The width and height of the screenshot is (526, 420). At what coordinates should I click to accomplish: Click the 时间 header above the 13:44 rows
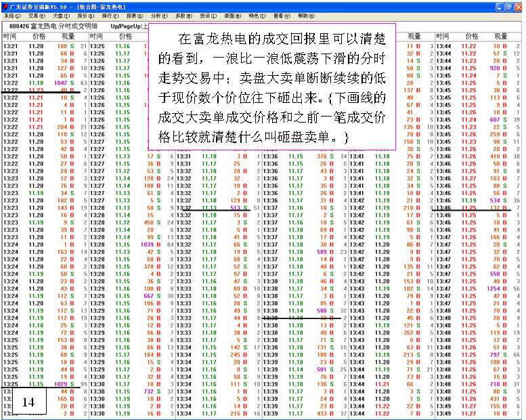(443, 37)
